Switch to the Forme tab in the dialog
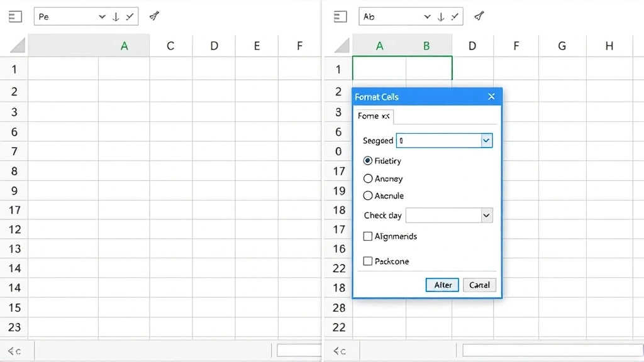 [374, 116]
